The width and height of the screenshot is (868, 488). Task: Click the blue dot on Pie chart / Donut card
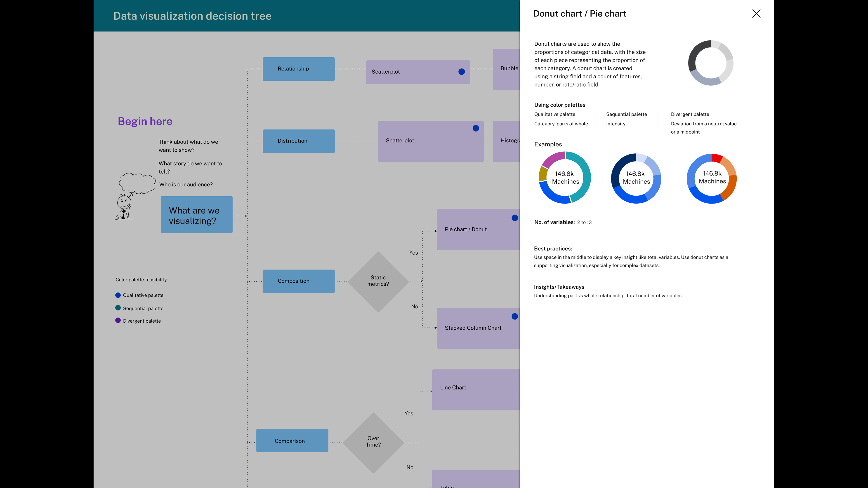514,218
